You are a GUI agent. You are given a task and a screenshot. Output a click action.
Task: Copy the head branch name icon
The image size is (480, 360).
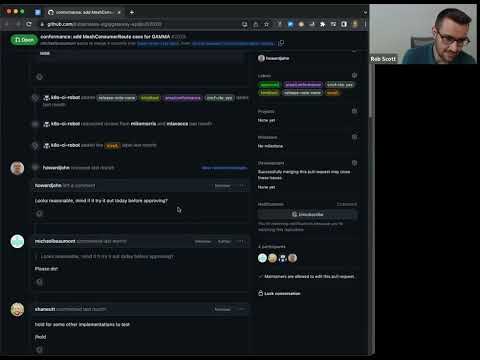click(x=281, y=43)
